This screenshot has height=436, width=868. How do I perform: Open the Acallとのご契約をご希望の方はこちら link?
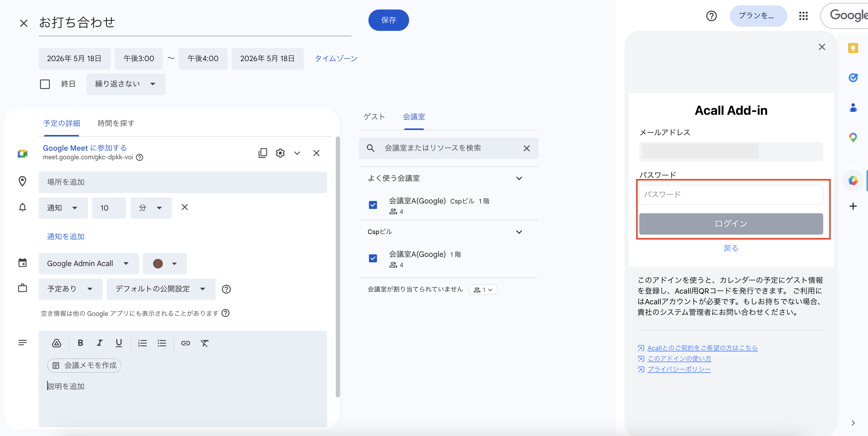pos(702,348)
